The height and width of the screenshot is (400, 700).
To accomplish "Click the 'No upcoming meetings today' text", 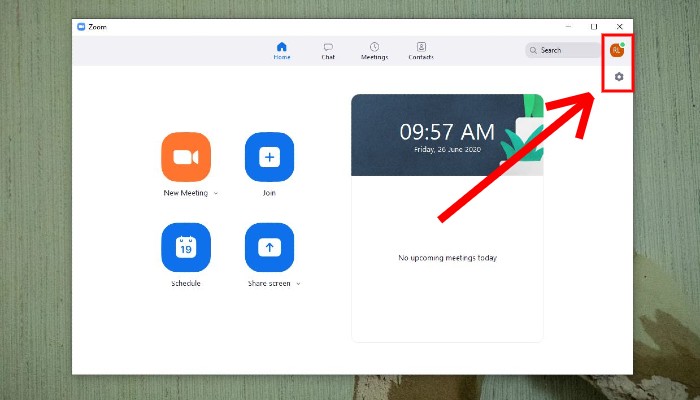I will 447,258.
